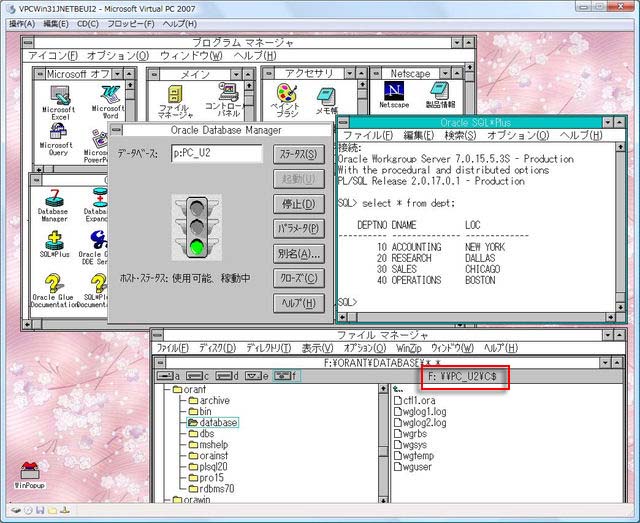640x523 pixels.
Task: Open the コントロールパネル icon
Action: tap(227, 100)
